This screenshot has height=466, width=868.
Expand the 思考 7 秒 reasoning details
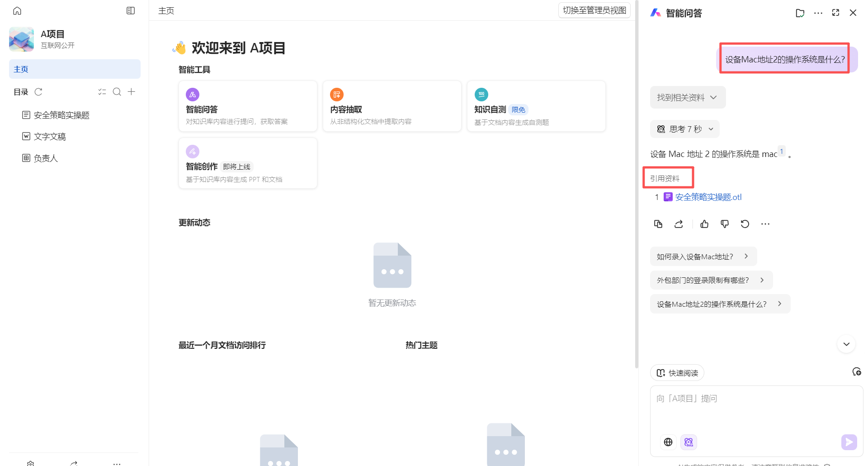[685, 129]
